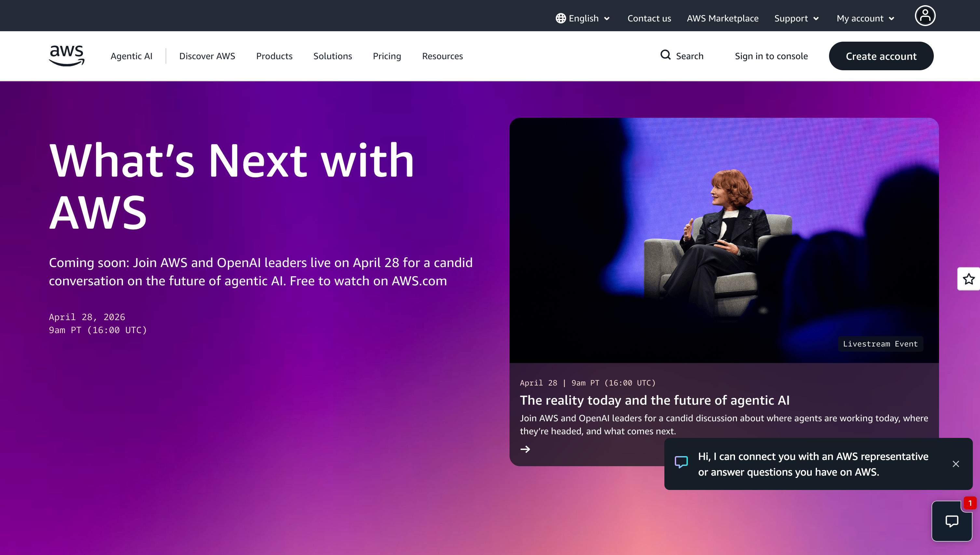Open the Discover AWS menu
The height and width of the screenshot is (555, 980).
tap(207, 56)
